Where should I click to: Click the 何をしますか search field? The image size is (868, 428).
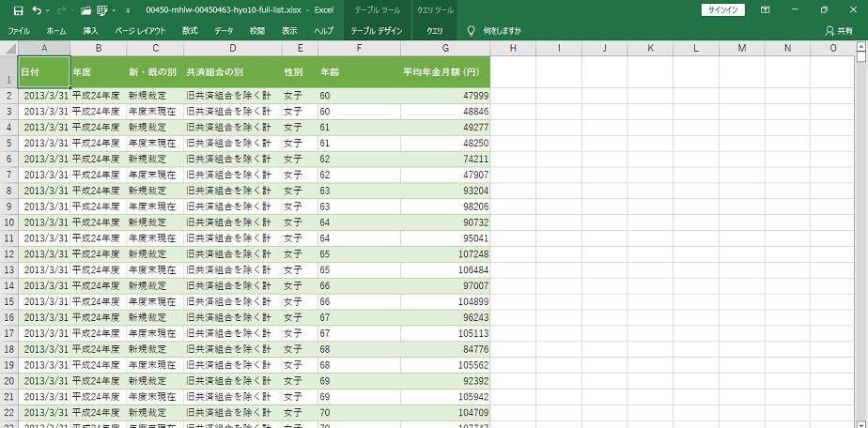(x=502, y=31)
